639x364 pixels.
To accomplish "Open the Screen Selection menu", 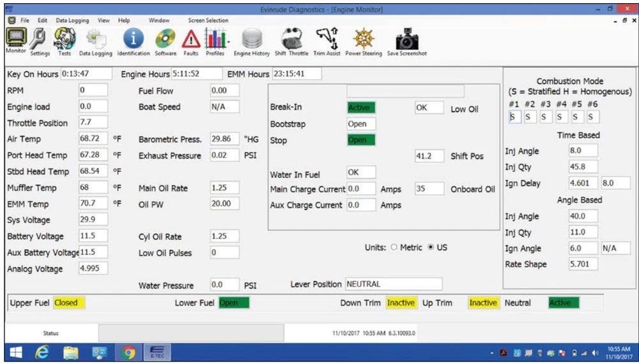I will (208, 20).
